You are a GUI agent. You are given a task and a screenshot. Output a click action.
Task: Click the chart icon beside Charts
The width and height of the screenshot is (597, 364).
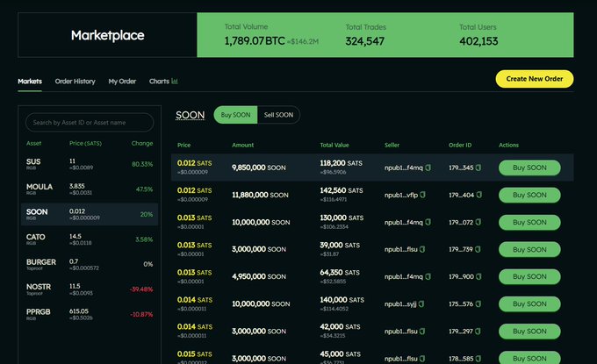pyautogui.click(x=175, y=81)
